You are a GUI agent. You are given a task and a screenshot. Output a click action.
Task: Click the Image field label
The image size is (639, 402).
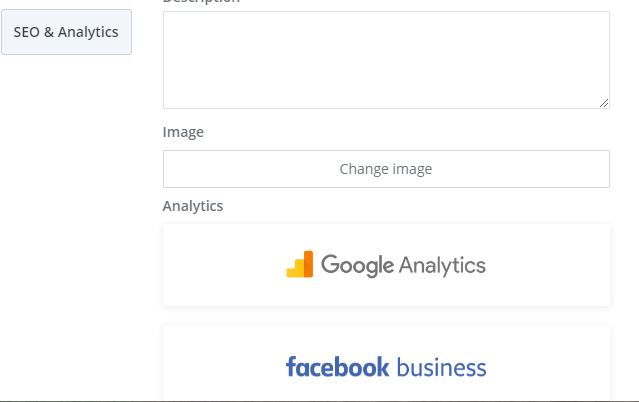(183, 132)
